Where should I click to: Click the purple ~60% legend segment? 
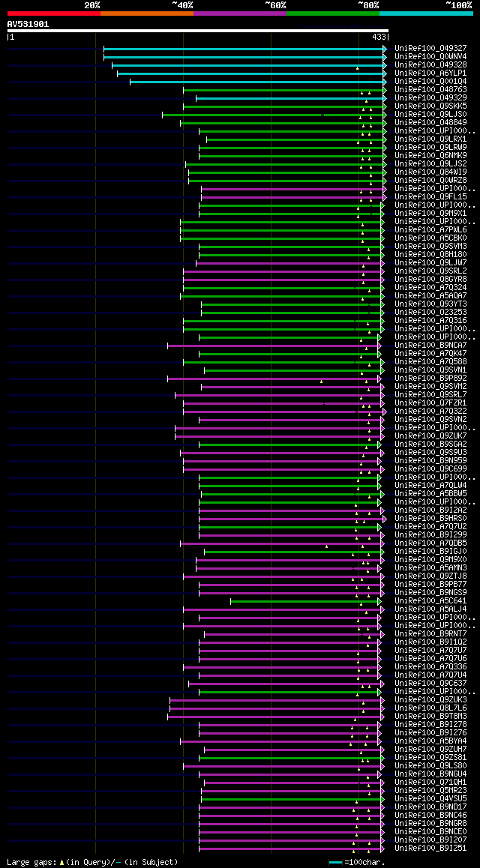click(240, 13)
